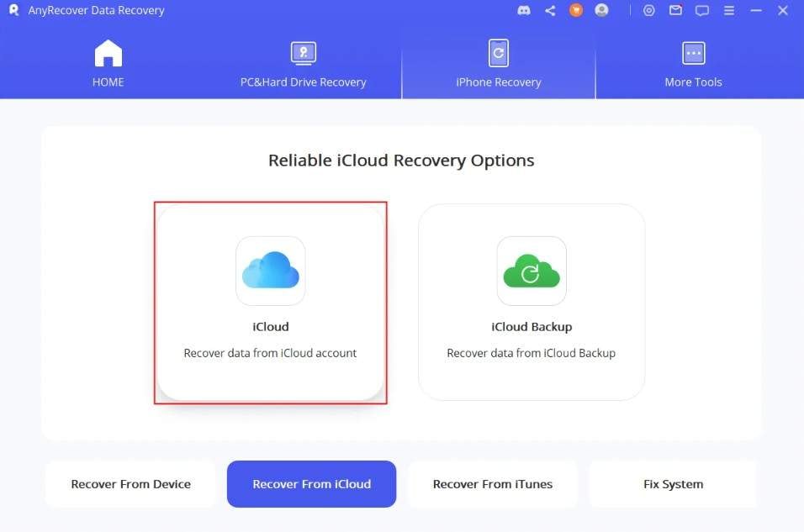Click the Recover From iTunes button

[492, 484]
